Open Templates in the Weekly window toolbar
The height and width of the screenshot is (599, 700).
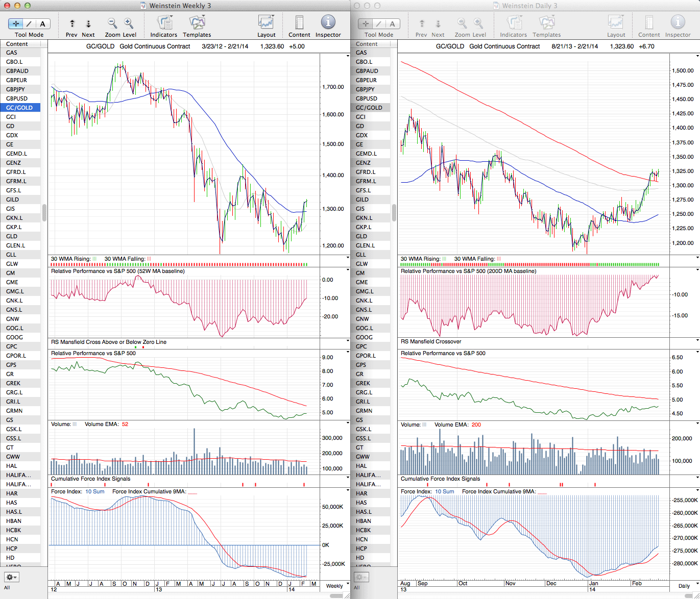click(197, 23)
